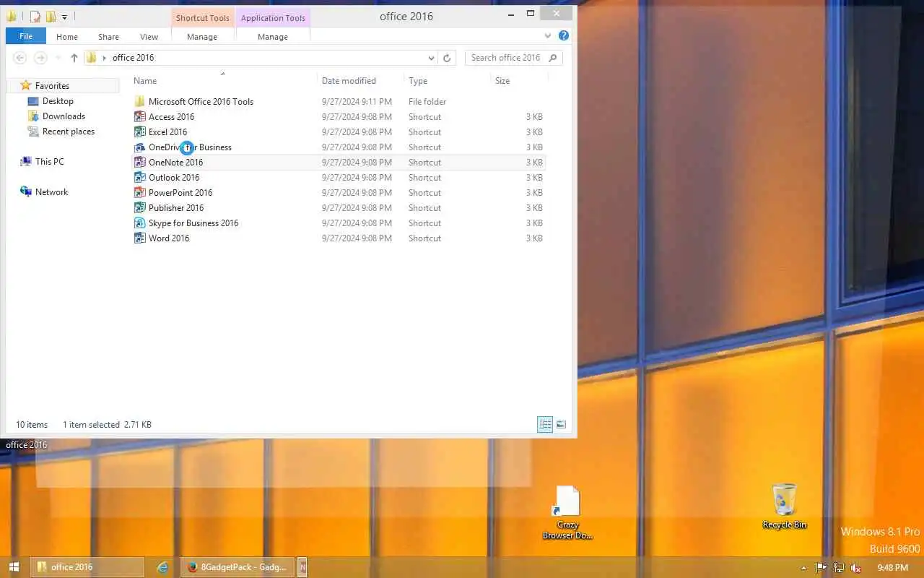
Task: Click the New folder quick access icon
Action: [51, 16]
